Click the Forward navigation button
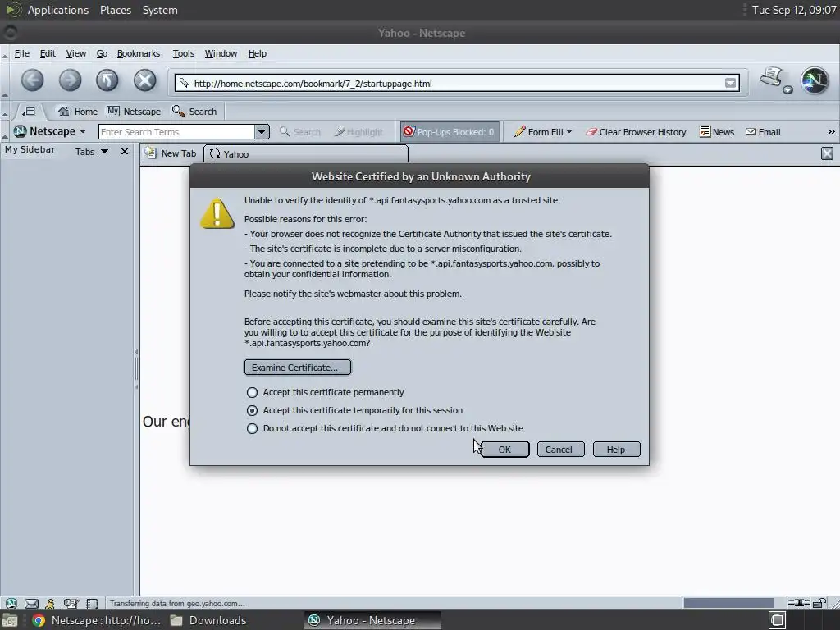 [x=70, y=81]
